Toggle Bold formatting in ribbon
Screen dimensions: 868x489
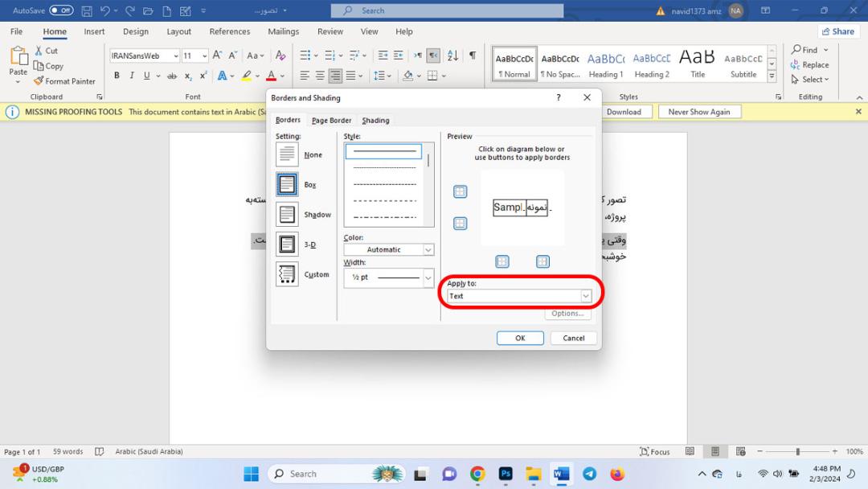click(x=117, y=76)
